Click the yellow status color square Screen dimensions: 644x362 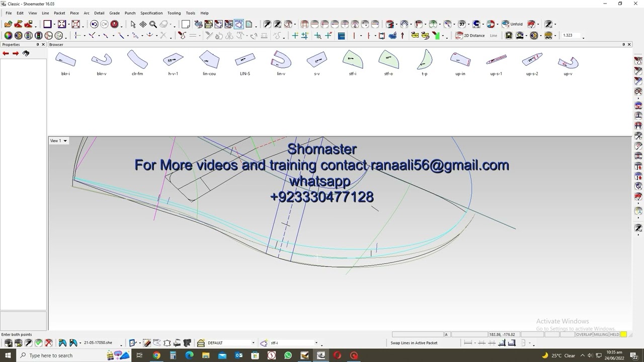coord(623,334)
